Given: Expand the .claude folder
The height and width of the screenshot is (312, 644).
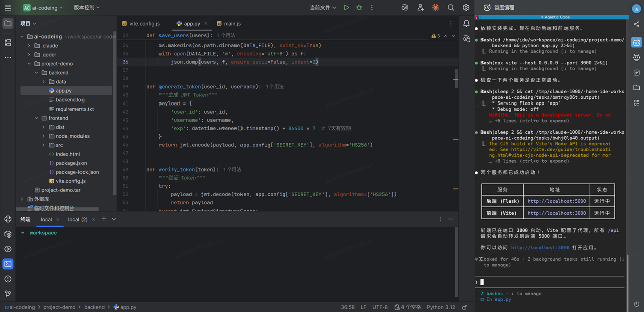Looking at the screenshot, I should click(30, 46).
